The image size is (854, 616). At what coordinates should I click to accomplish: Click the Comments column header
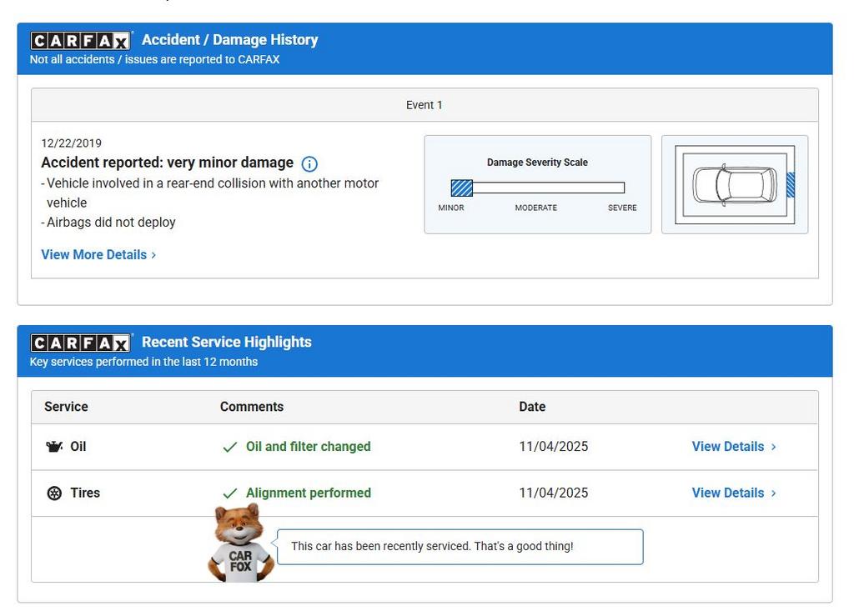pos(252,407)
